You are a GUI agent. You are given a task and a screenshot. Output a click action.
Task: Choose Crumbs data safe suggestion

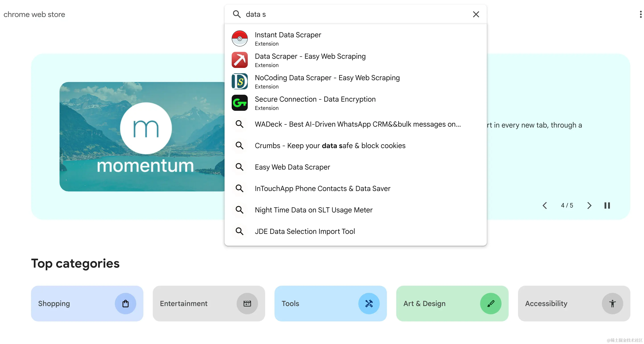[x=330, y=145]
